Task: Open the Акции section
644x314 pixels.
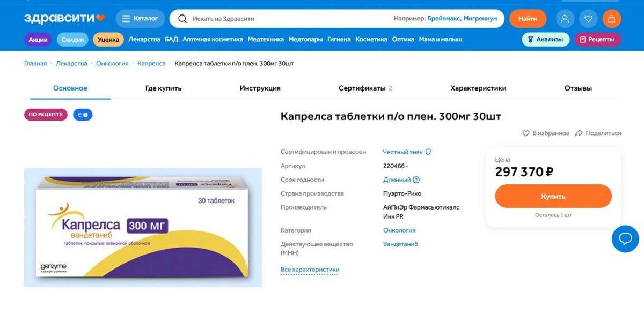Action: (38, 39)
